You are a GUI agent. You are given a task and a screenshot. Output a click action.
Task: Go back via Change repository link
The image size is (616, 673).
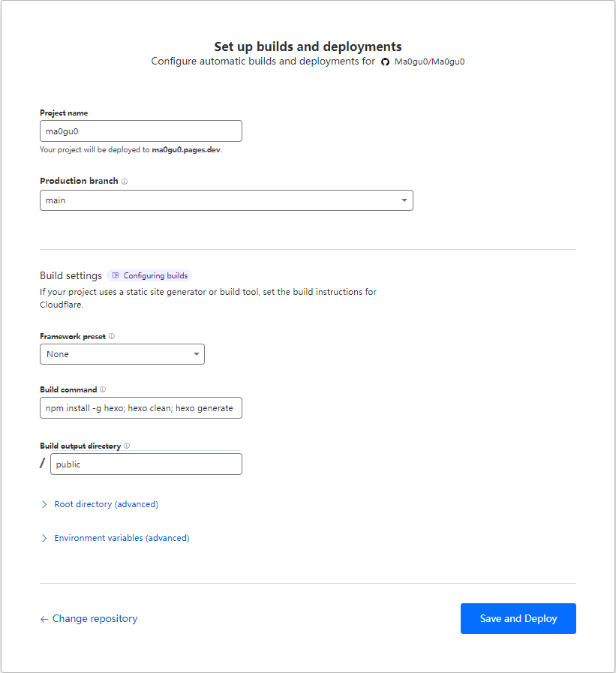point(95,618)
